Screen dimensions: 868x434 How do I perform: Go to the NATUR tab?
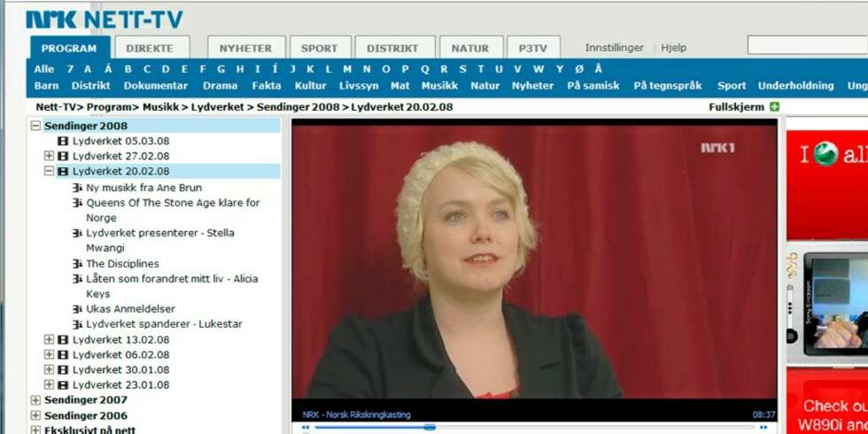[x=470, y=48]
